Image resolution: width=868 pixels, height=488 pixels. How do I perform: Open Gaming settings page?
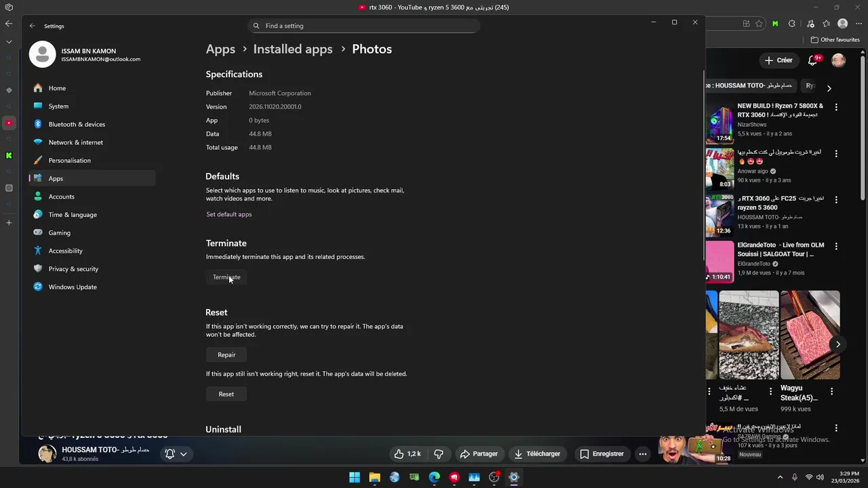(x=92, y=232)
